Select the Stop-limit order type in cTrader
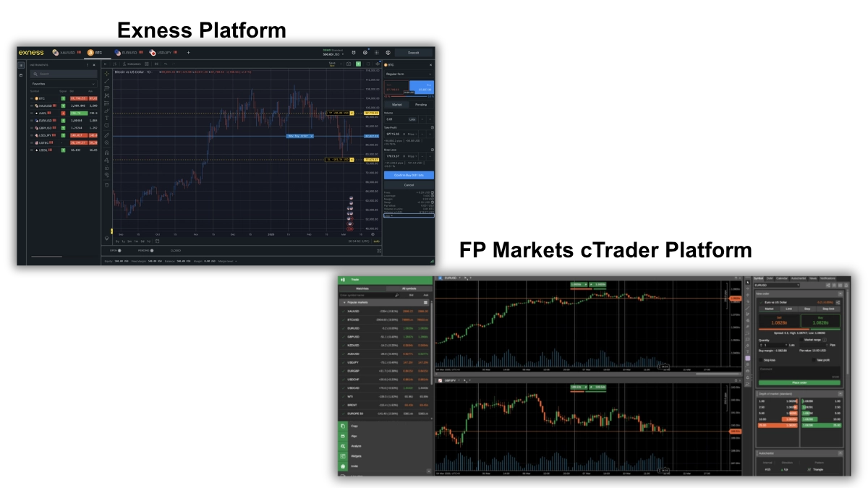This screenshot has width=868, height=488. (828, 309)
